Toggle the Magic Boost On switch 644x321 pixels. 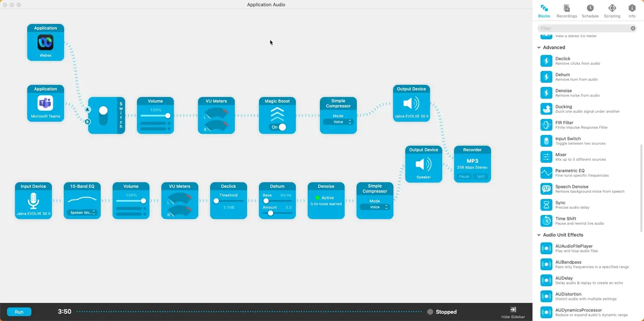pyautogui.click(x=279, y=127)
